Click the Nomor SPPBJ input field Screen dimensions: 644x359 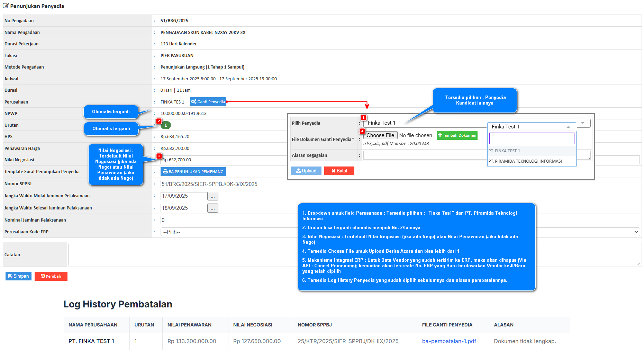pyautogui.click(x=400, y=184)
